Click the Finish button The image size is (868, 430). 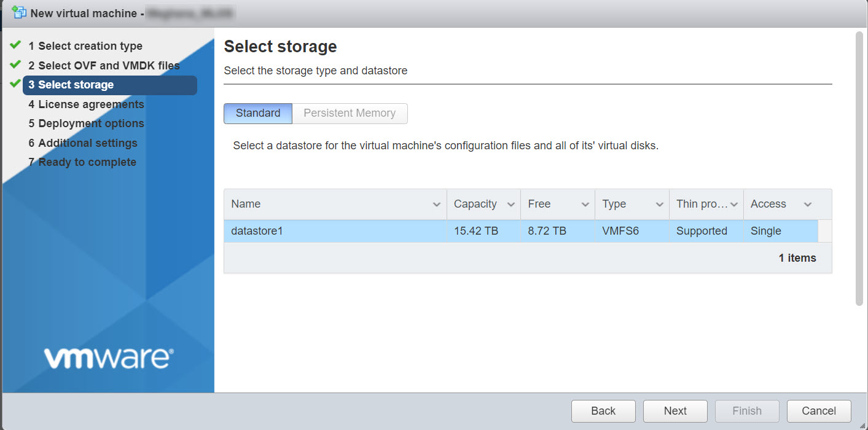(x=747, y=411)
